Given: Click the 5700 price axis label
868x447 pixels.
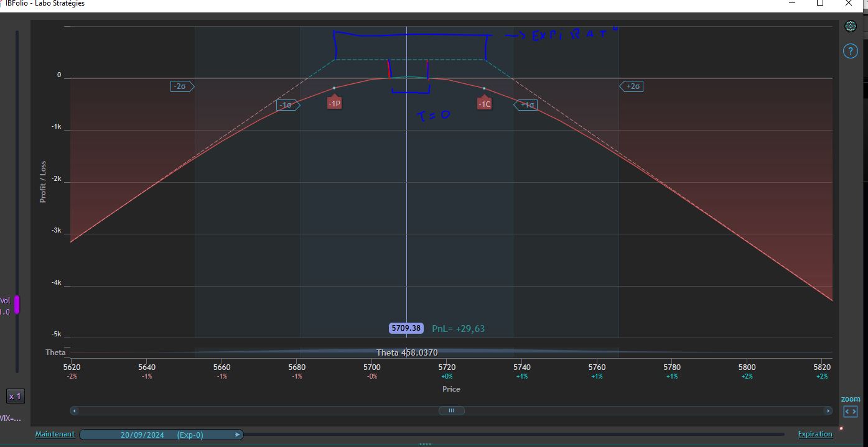Looking at the screenshot, I should [x=372, y=367].
